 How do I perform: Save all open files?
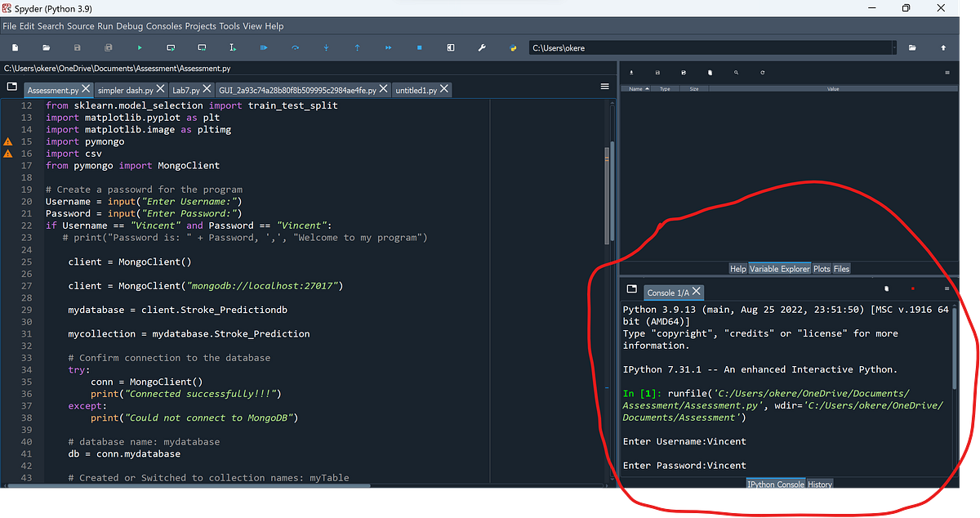click(107, 47)
